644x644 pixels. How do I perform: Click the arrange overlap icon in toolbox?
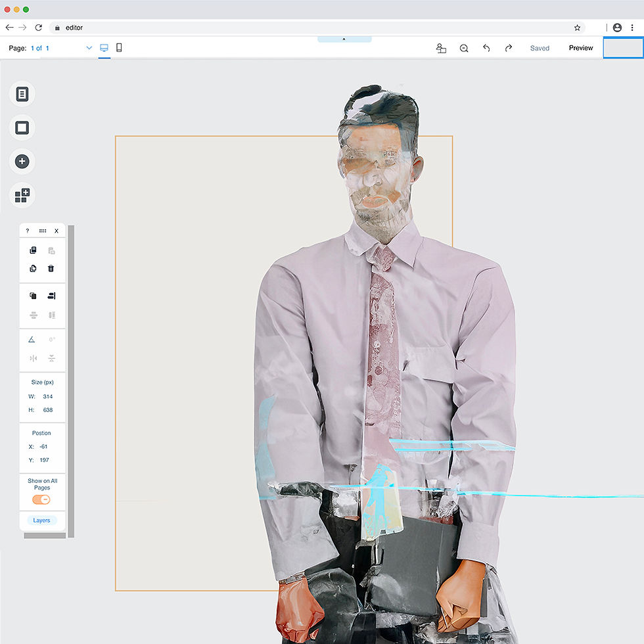(x=34, y=296)
